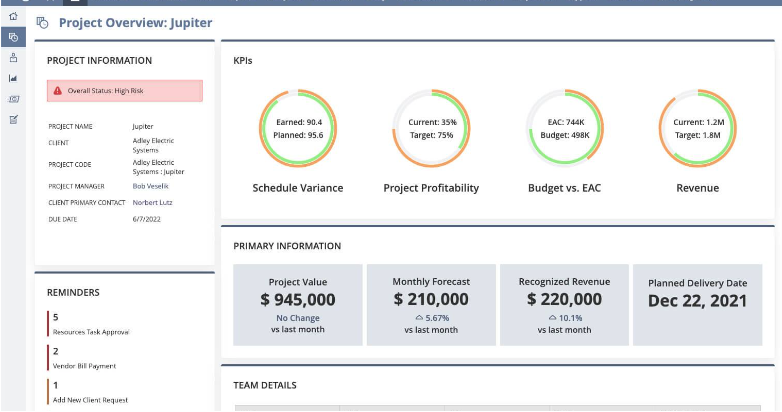Open the Home icon in sidebar
The height and width of the screenshot is (412, 782).
(13, 17)
